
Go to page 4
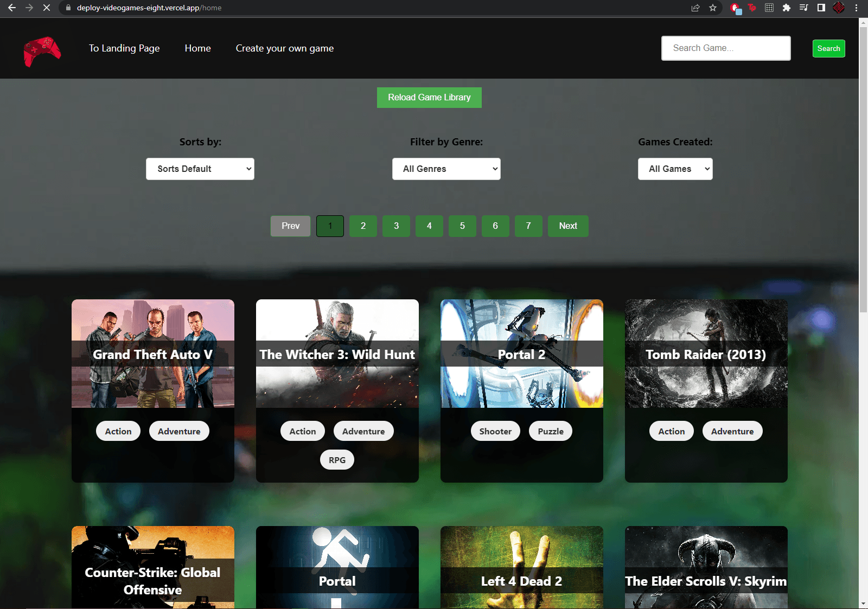coord(429,226)
